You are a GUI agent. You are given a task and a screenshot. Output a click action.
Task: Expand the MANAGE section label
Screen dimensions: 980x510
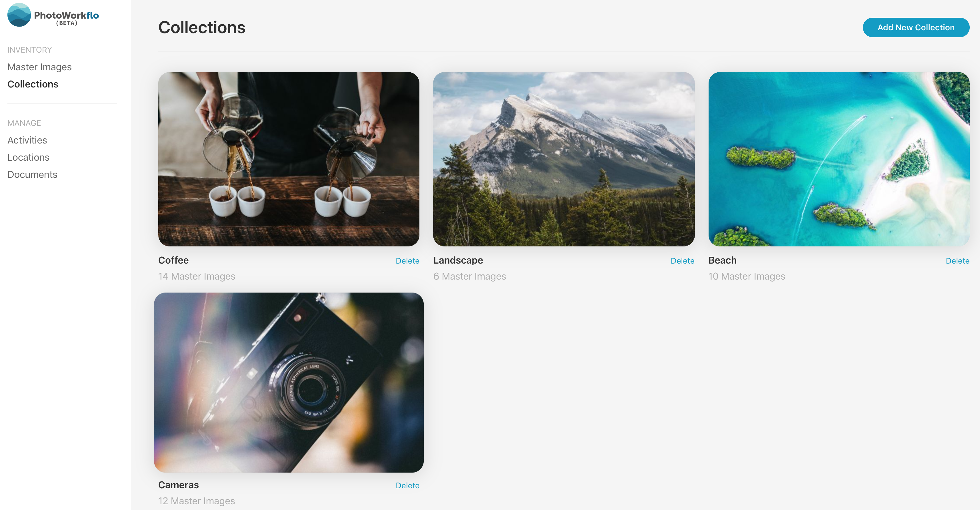(24, 123)
